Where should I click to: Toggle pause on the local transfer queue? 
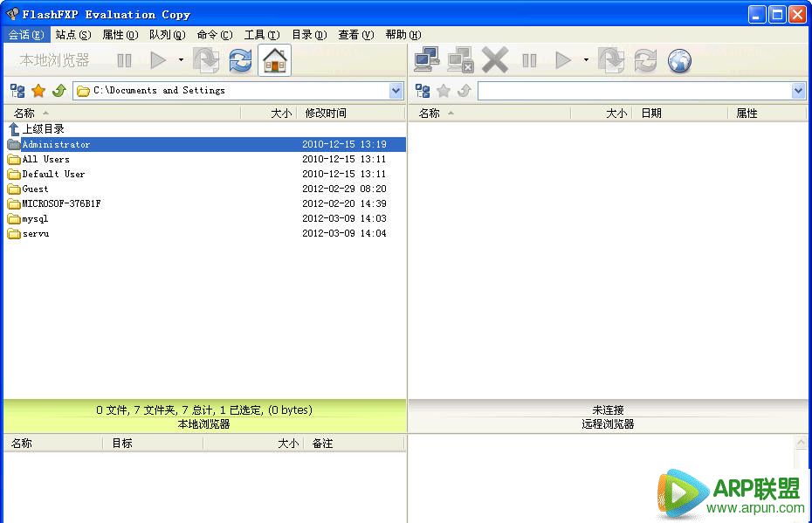tap(123, 59)
